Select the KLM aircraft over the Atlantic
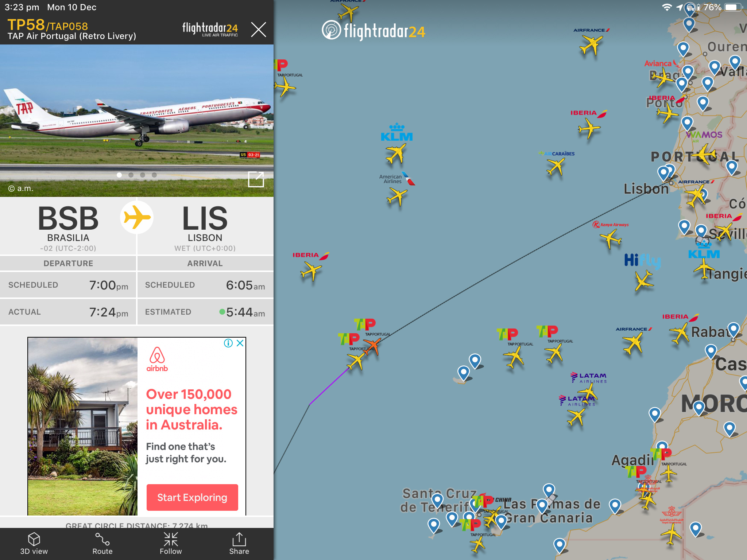The image size is (747, 560). [395, 153]
